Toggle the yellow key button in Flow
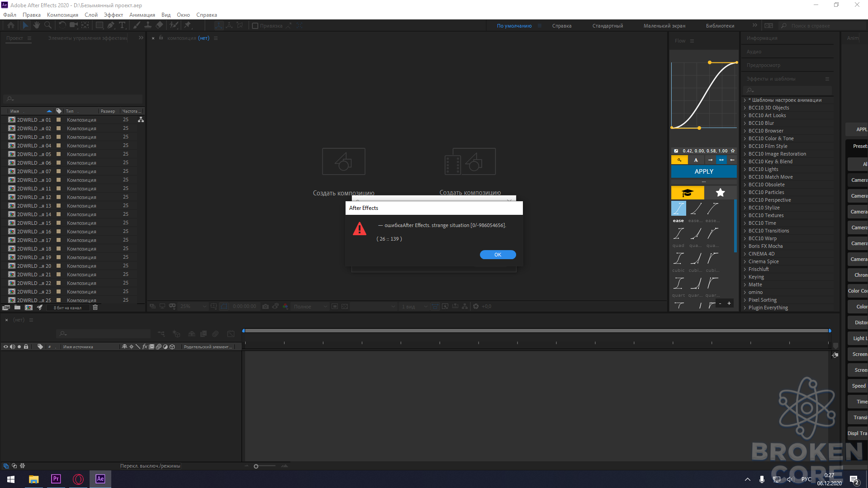 coord(679,160)
